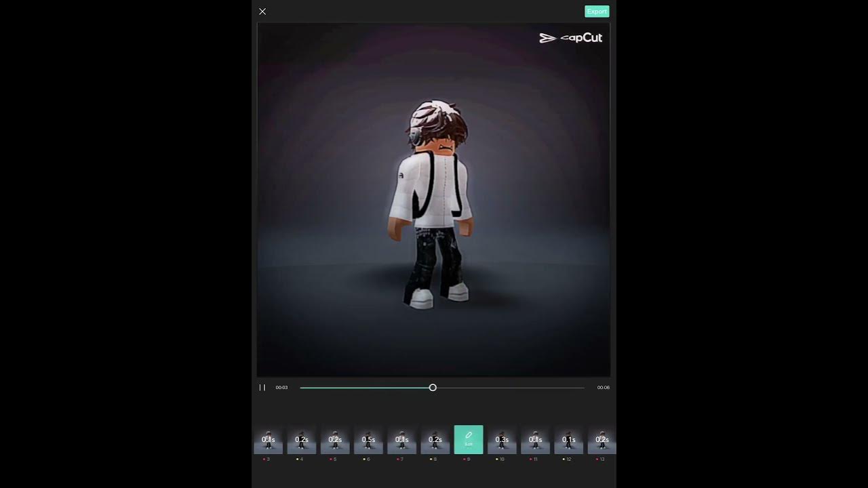Select clip thumbnail number 5
Screen dimensions: 868x488
335,440
